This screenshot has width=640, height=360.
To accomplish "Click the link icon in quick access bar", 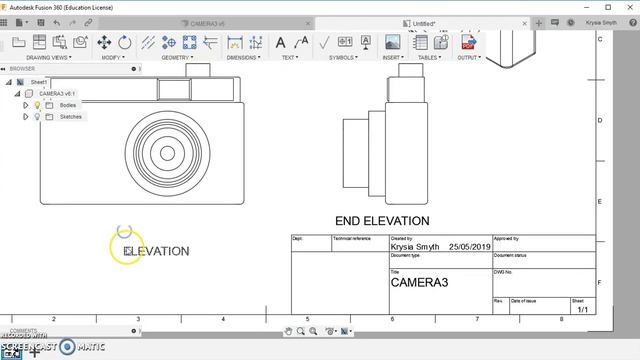I will pyautogui.click(x=88, y=23).
